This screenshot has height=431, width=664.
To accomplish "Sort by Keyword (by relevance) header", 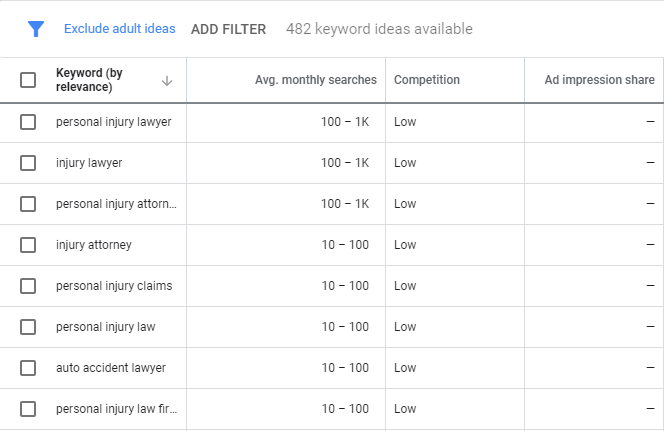I will 89,80.
